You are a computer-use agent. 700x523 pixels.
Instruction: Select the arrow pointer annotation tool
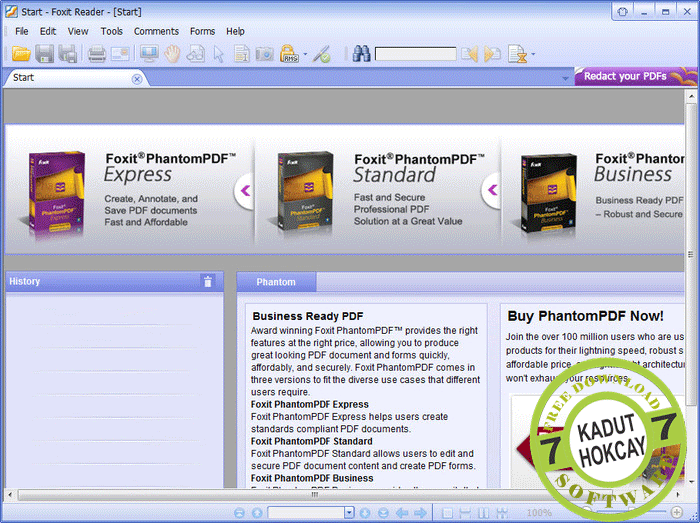[219, 54]
